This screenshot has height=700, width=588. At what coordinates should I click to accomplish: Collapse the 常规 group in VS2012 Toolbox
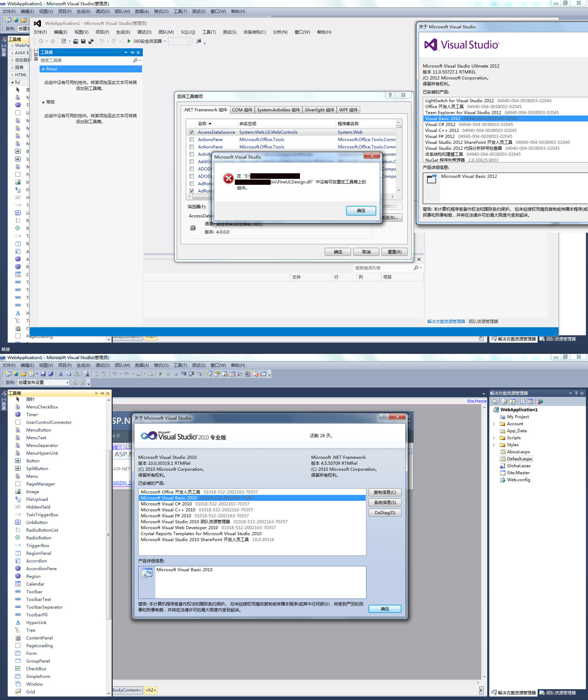point(43,102)
